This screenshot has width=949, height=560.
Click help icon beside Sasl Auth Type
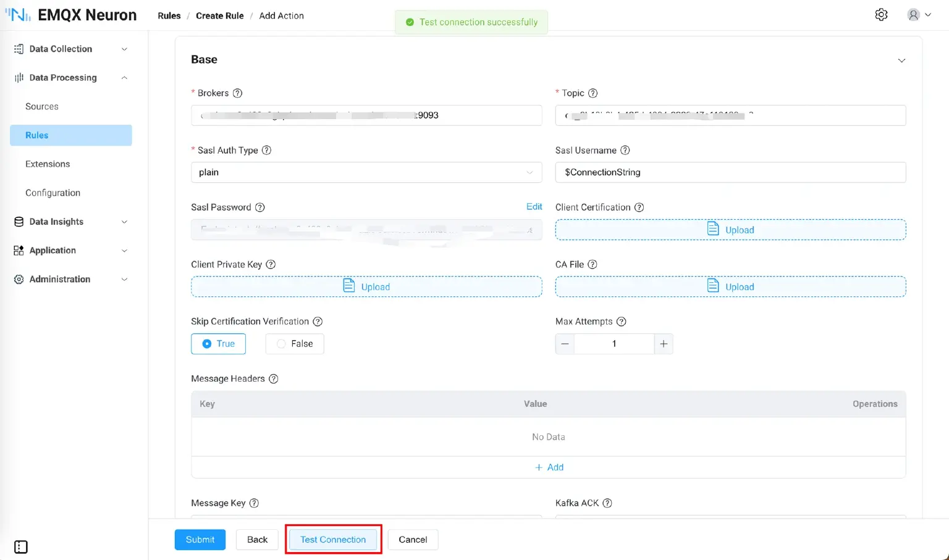tap(266, 150)
